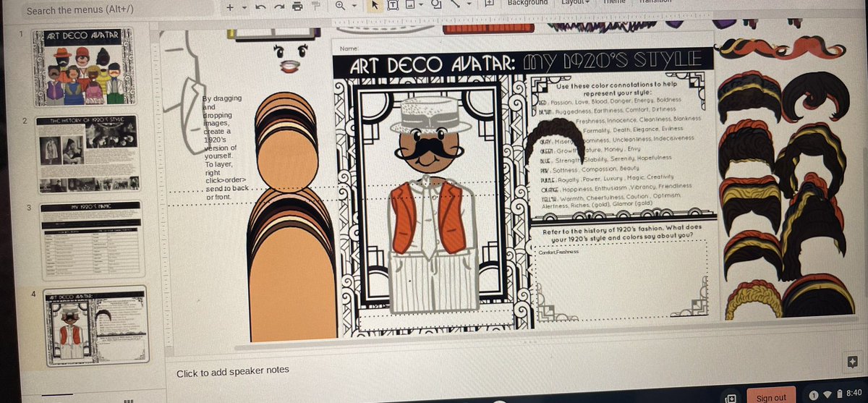Click the notification count badge
Screen dimensions: 868x403
tap(814, 396)
